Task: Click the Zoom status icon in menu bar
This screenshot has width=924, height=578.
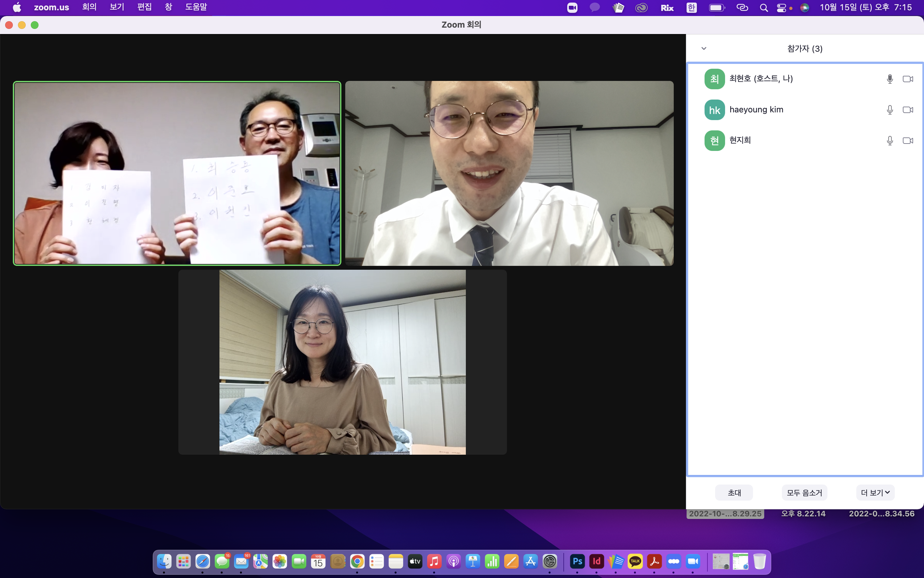Action: point(572,8)
